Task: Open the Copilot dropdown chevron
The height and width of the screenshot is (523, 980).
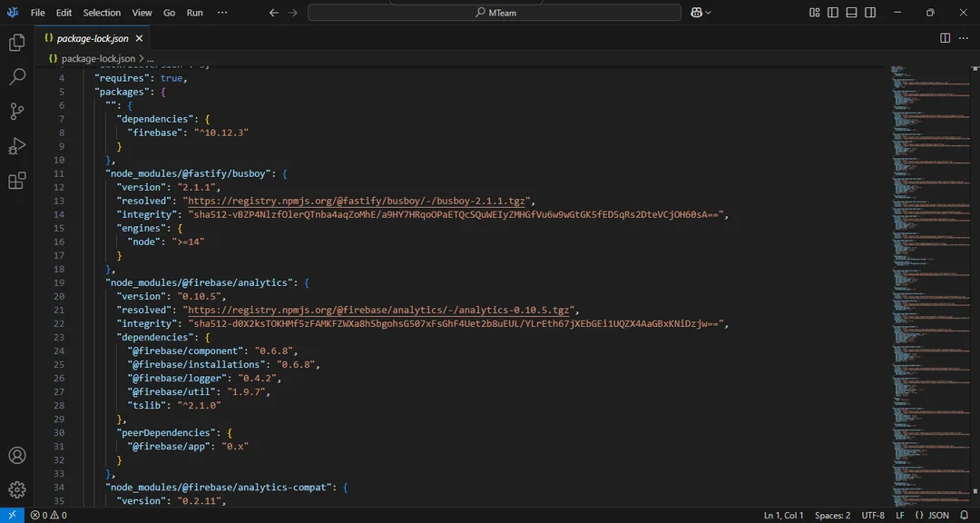Action: (708, 13)
